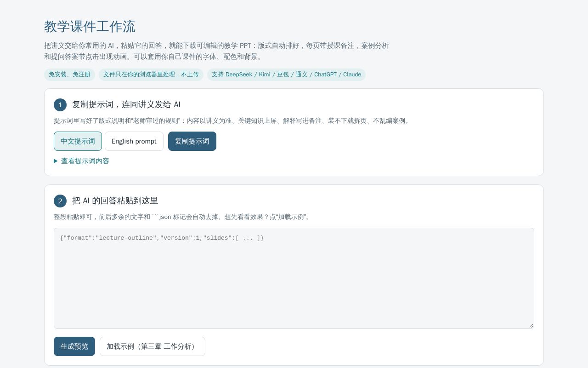The height and width of the screenshot is (368, 588).
Task: Expand 查看提示词内容 disclosure triangle
Action: pyautogui.click(x=56, y=161)
